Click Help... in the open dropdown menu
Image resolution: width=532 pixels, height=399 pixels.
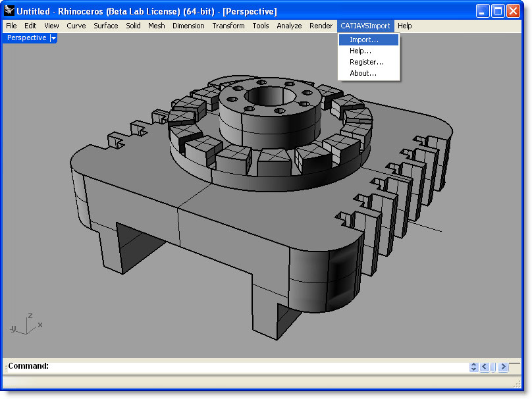coord(361,51)
